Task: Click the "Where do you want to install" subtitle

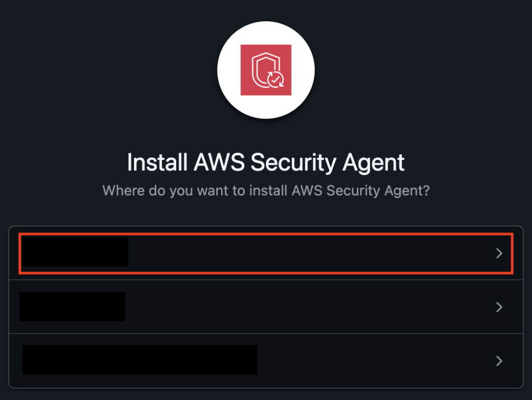Action: tap(265, 190)
